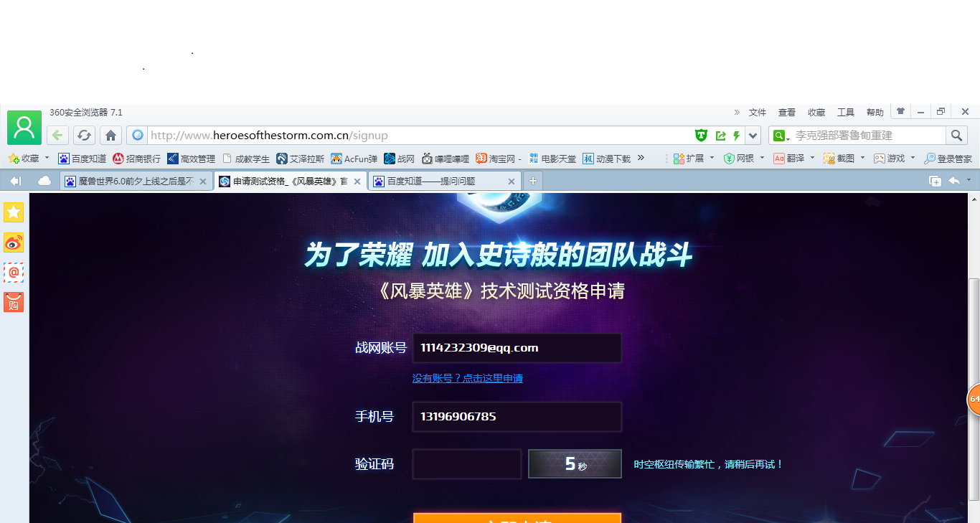The width and height of the screenshot is (980, 523).
Task: Open the green user profile avatar
Action: pyautogui.click(x=24, y=128)
